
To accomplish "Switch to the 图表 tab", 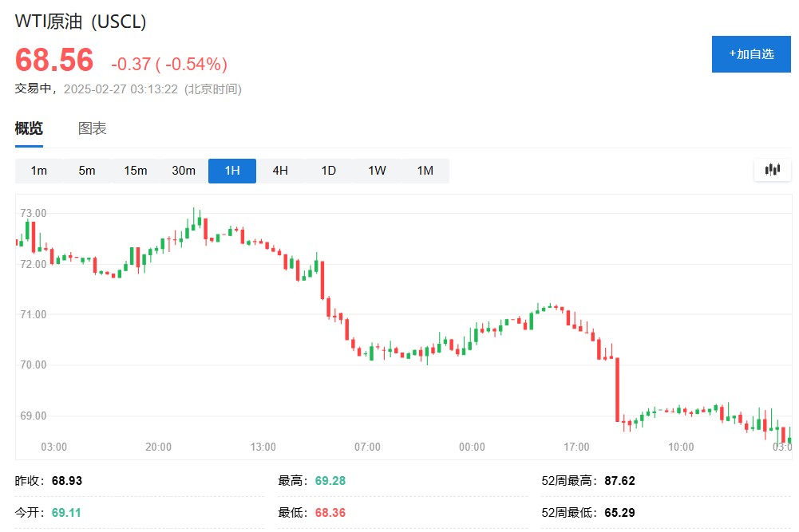I will tap(93, 128).
